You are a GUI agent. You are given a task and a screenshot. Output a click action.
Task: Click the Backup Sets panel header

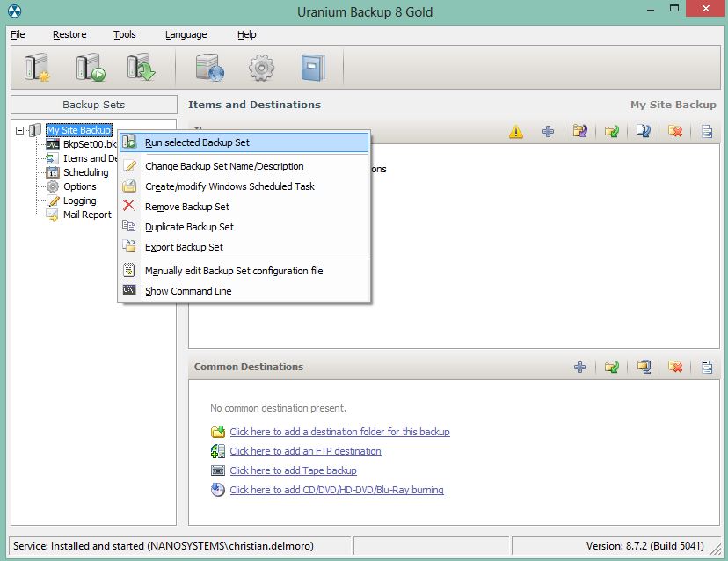94,105
